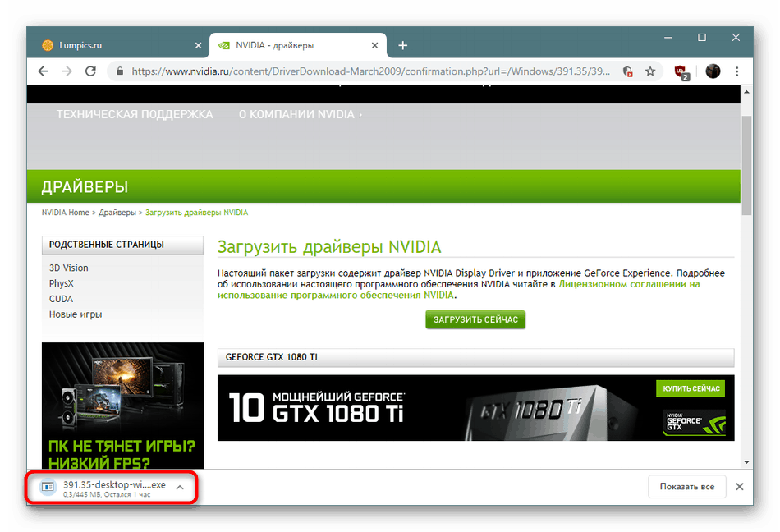Bookmark this page with the star icon
Screen dimensions: 780x532
tap(650, 71)
